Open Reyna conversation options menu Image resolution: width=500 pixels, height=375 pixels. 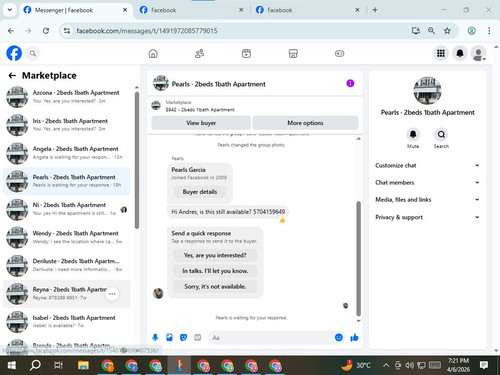click(x=112, y=294)
